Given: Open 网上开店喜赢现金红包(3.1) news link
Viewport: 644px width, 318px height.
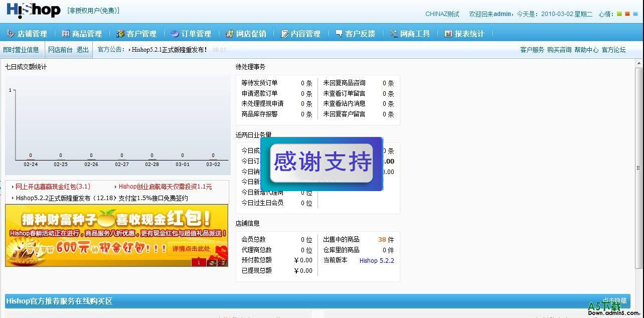Looking at the screenshot, I should (x=53, y=187).
